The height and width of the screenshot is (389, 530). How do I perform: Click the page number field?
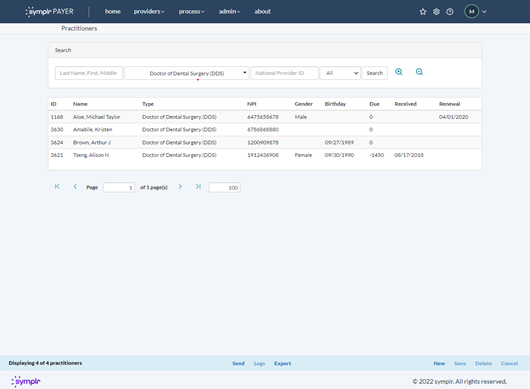119,187
